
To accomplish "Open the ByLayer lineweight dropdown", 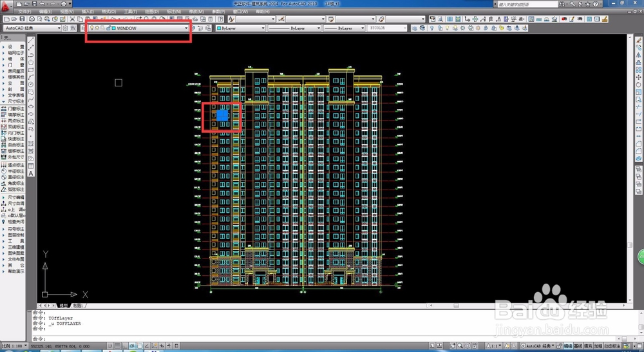I will [362, 28].
